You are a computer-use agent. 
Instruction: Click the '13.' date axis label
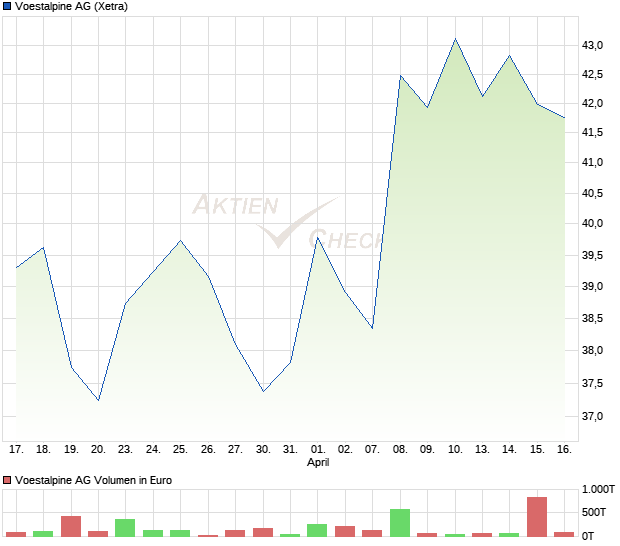[x=482, y=450]
